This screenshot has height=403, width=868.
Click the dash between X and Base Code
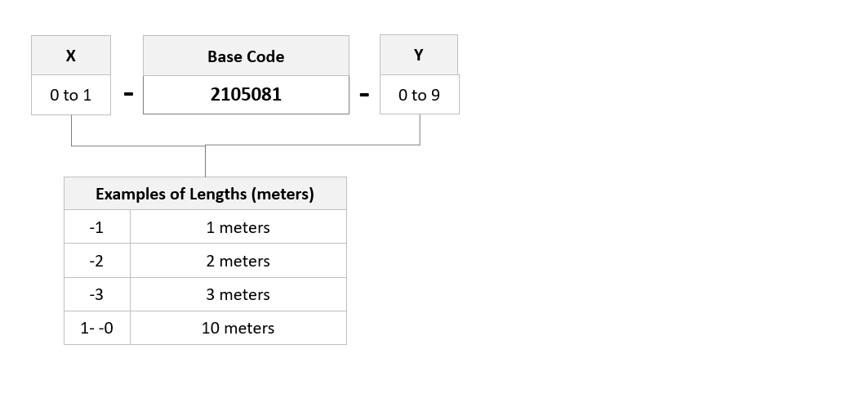pyautogui.click(x=128, y=94)
